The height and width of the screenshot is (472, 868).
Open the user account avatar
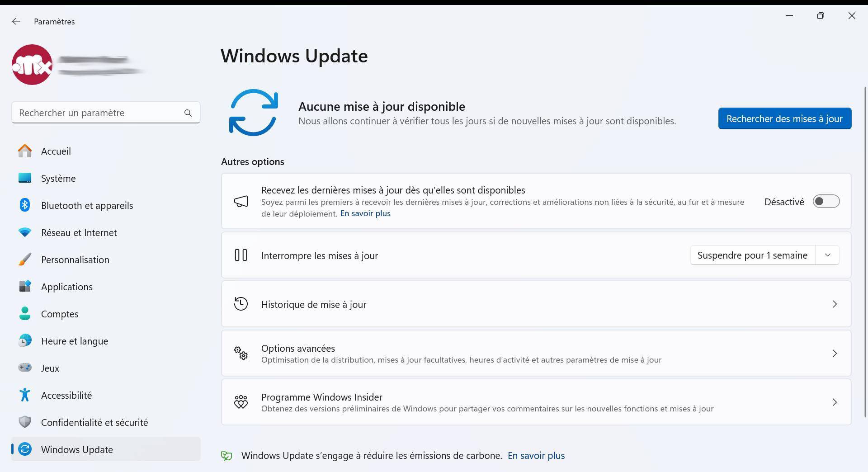[x=32, y=65]
